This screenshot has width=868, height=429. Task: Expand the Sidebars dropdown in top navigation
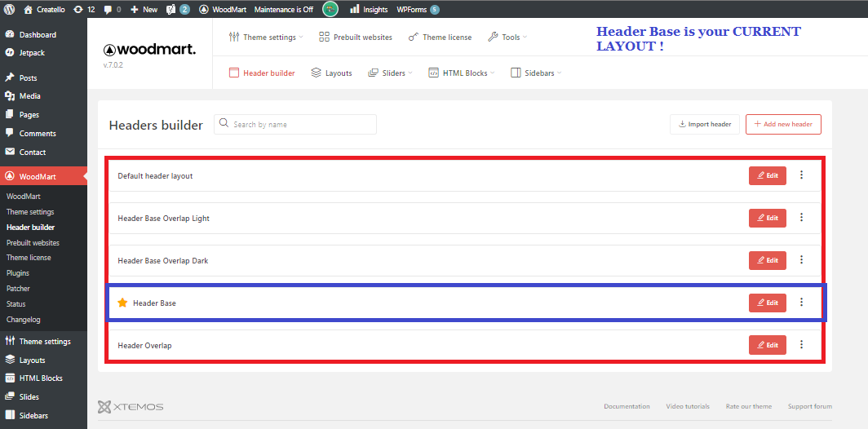point(536,73)
